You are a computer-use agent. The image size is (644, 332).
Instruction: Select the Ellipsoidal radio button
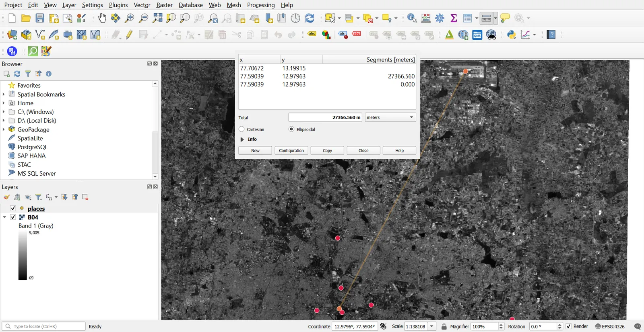291,129
